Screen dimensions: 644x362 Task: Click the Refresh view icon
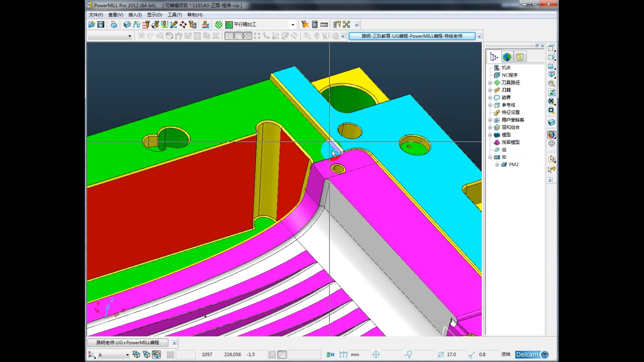point(552,93)
